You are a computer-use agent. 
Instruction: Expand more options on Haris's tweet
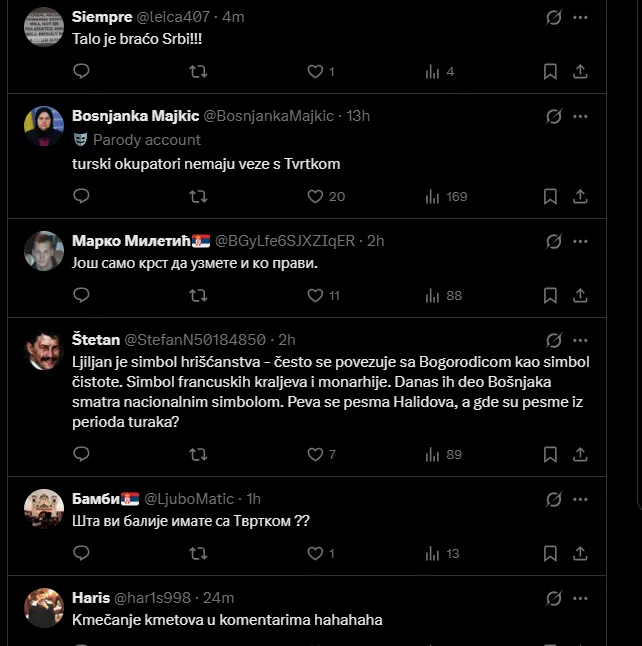click(580, 598)
